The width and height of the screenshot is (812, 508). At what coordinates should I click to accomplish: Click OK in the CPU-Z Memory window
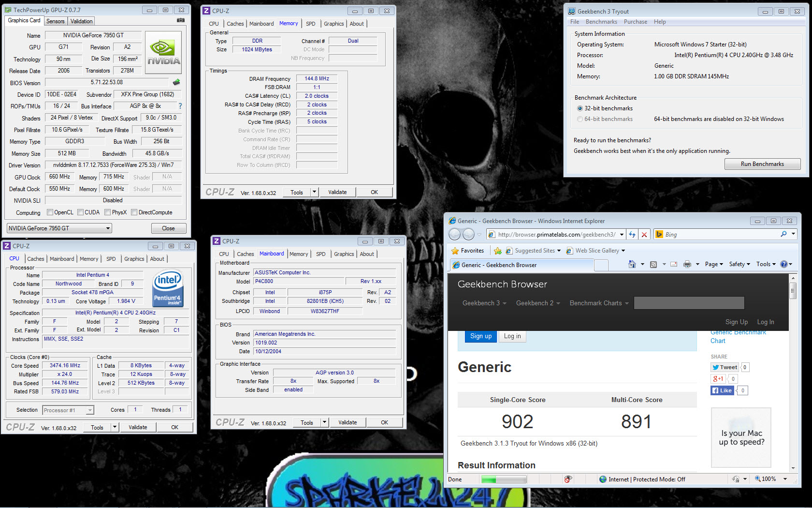pyautogui.click(x=374, y=192)
